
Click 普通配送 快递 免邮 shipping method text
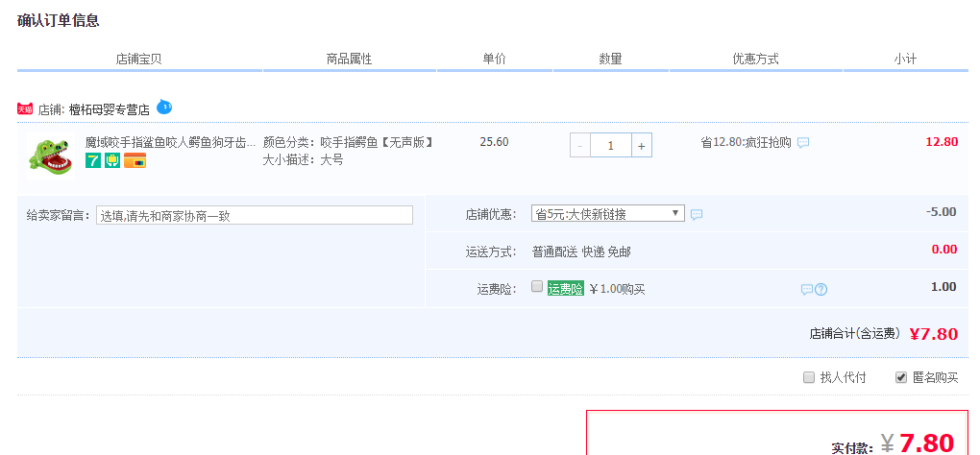tap(581, 252)
